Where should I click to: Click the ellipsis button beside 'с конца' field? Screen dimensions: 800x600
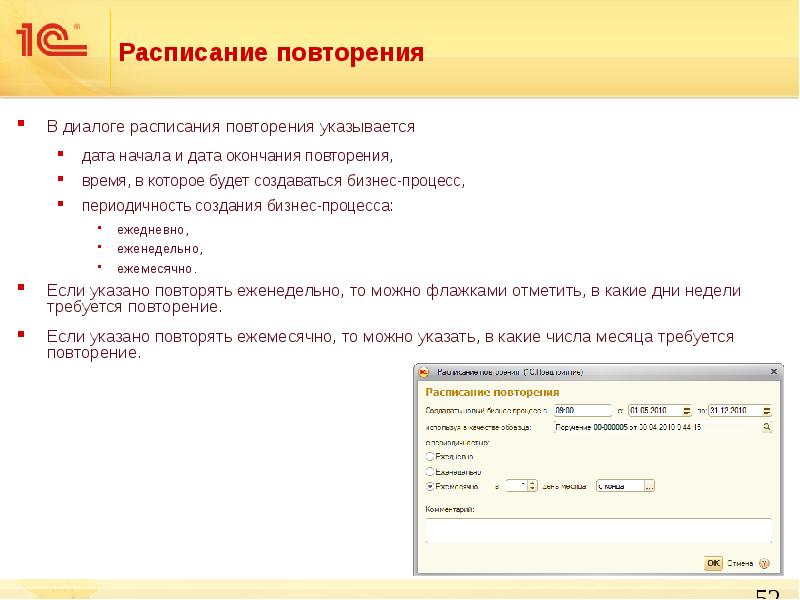point(649,486)
